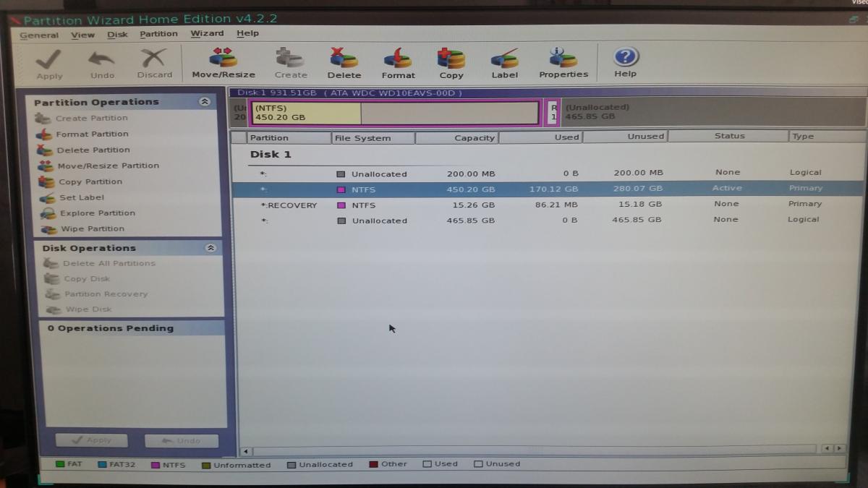Select the 450.20 GB NTFS partition row
The width and height of the screenshot is (868, 488).
(x=550, y=189)
